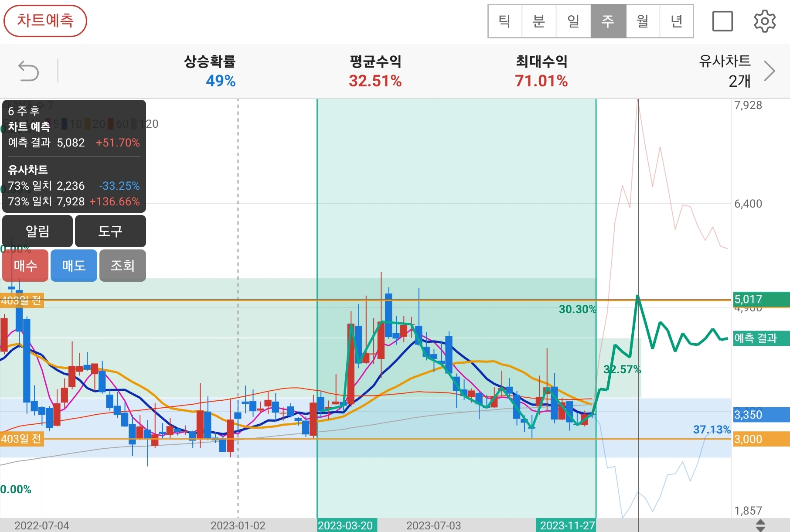Switch to the 일 daily interval tab
This screenshot has height=532, width=790.
[x=573, y=21]
